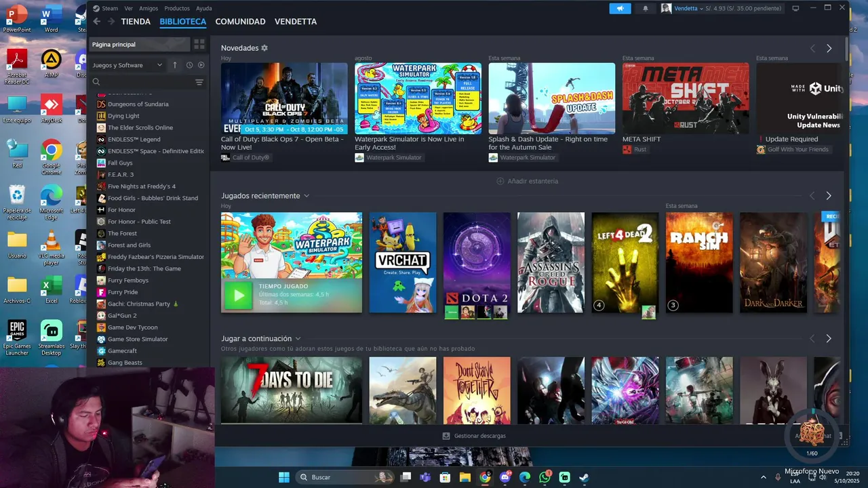Open the Ranch Sim game cover
Image resolution: width=868 pixels, height=488 pixels.
click(x=699, y=263)
